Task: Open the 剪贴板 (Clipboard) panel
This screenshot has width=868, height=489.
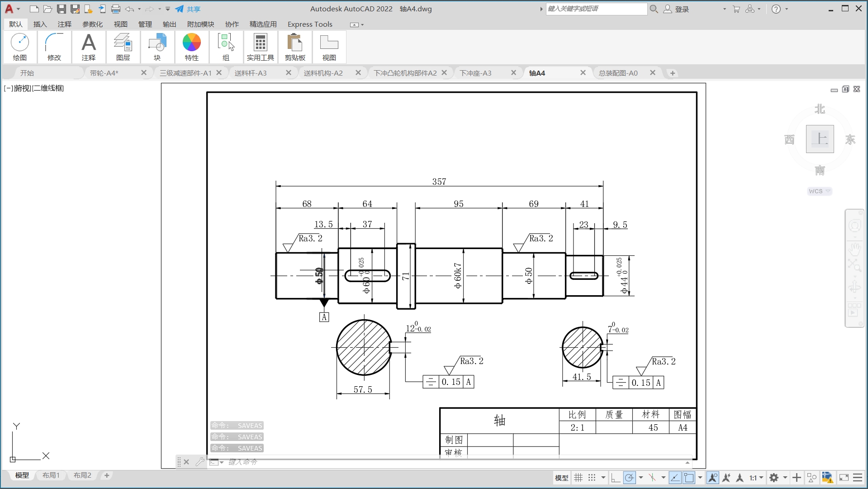Action: pos(295,47)
